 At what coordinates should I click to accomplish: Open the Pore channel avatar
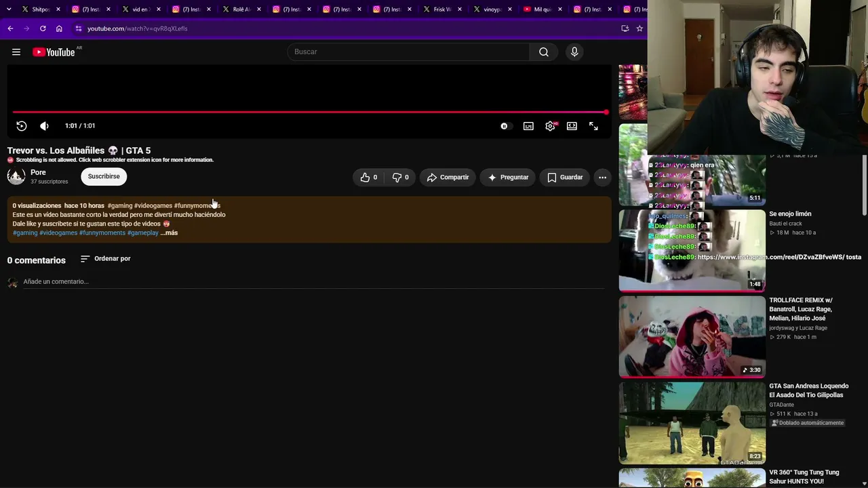click(x=16, y=176)
